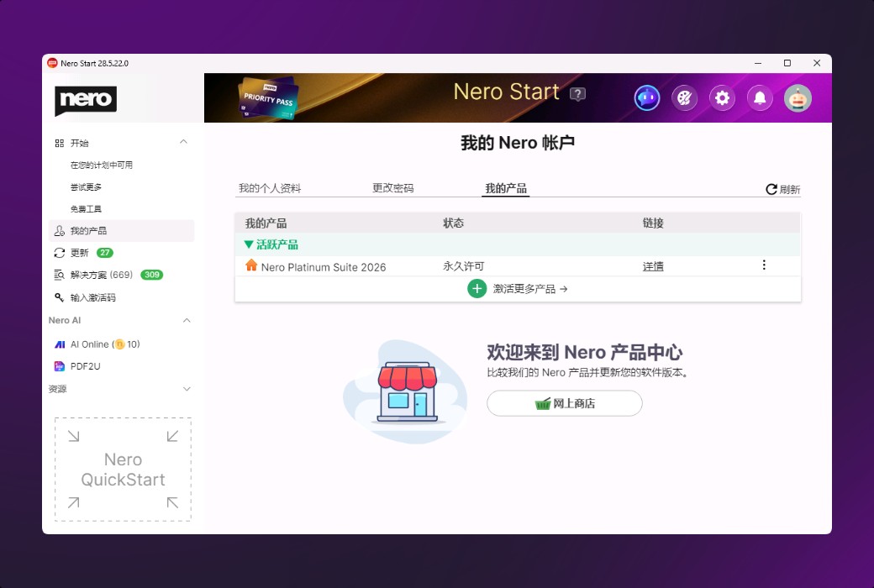The width and height of the screenshot is (874, 588).
Task: Open the three-dot menu for Nero Platinum Suite 2026
Action: tap(764, 265)
